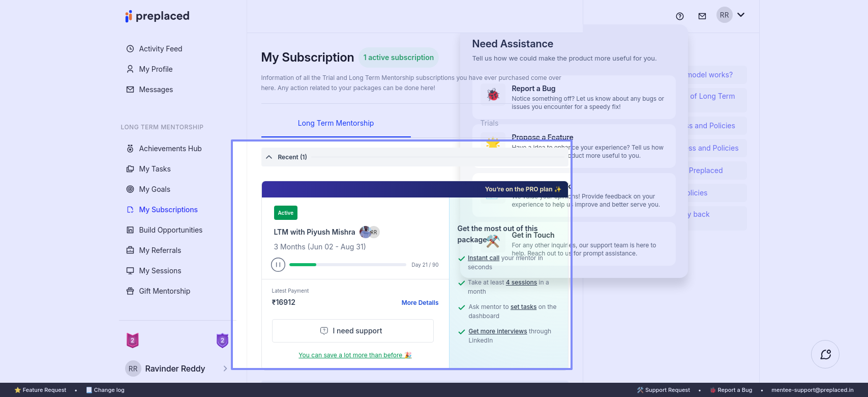Open My Sessions in the sidebar
The image size is (868, 397).
tap(160, 271)
